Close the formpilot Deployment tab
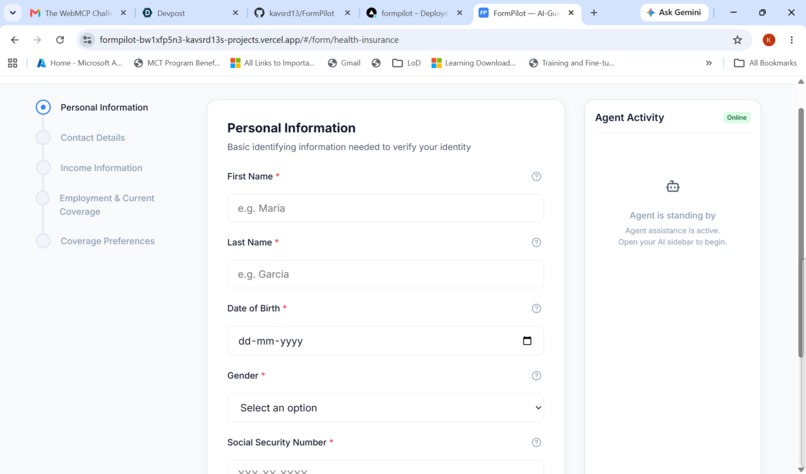Viewport: 806px width, 474px height. click(x=460, y=13)
